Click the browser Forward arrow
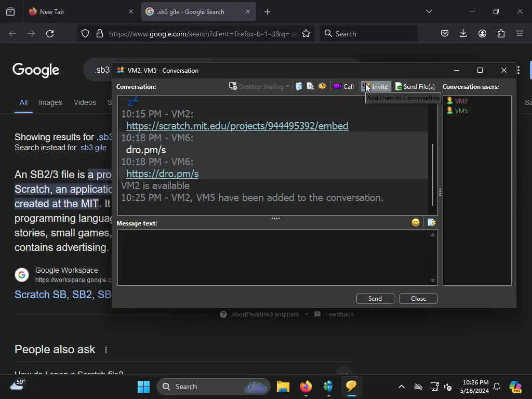 pyautogui.click(x=31, y=34)
